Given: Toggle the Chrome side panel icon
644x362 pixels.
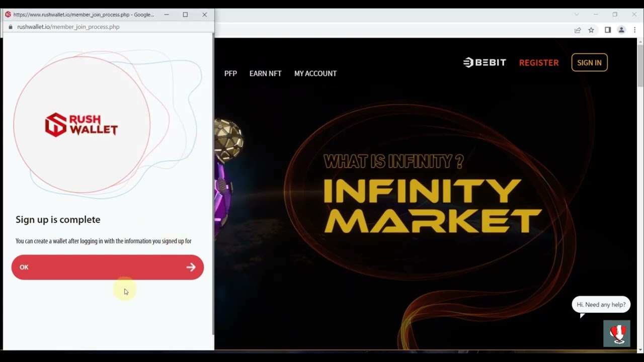Looking at the screenshot, I should [x=608, y=30].
